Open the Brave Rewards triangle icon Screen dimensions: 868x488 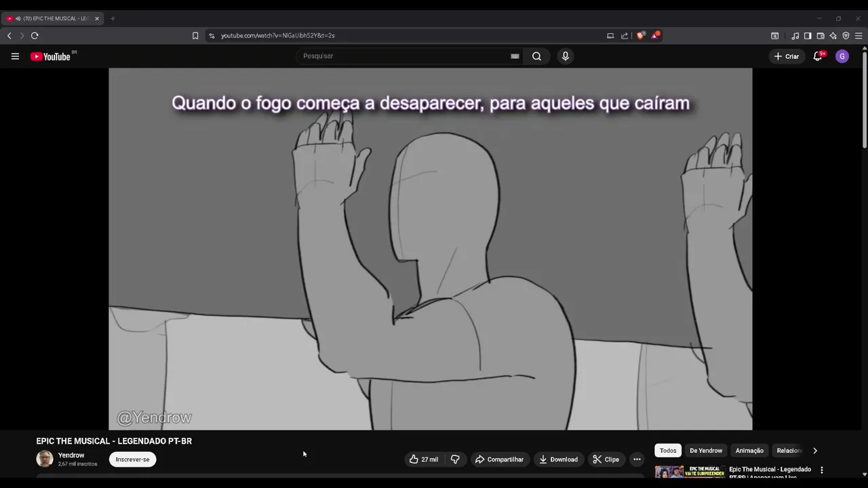click(655, 35)
